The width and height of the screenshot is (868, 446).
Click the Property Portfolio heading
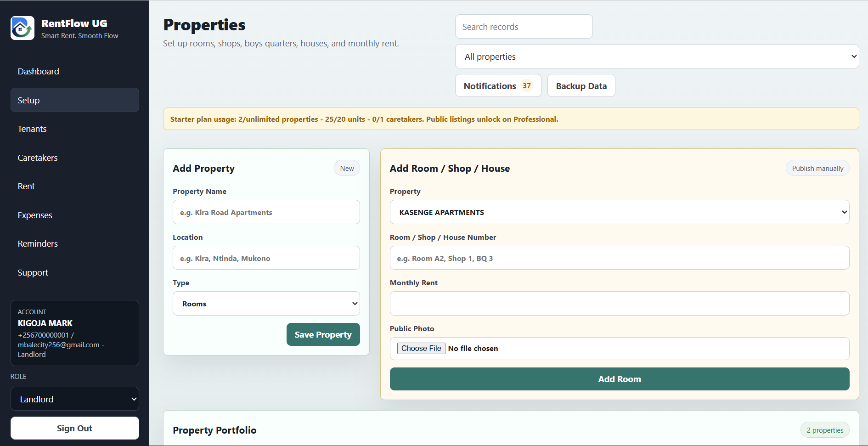point(214,430)
